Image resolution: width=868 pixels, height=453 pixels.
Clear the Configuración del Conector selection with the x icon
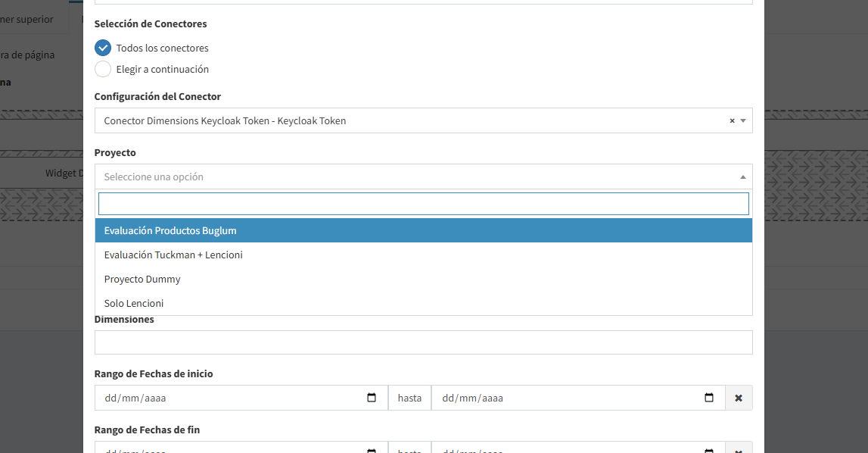click(732, 121)
